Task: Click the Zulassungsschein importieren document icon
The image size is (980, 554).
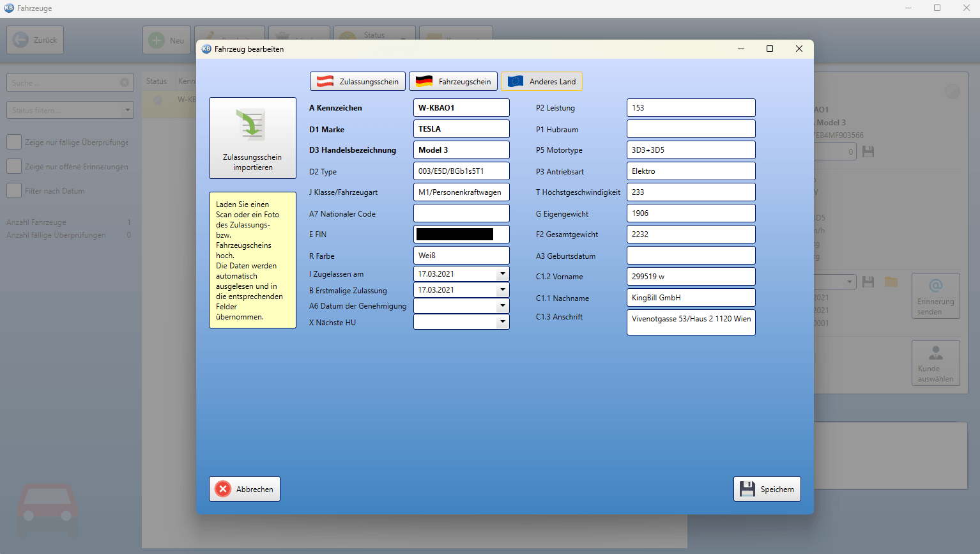Action: point(252,125)
